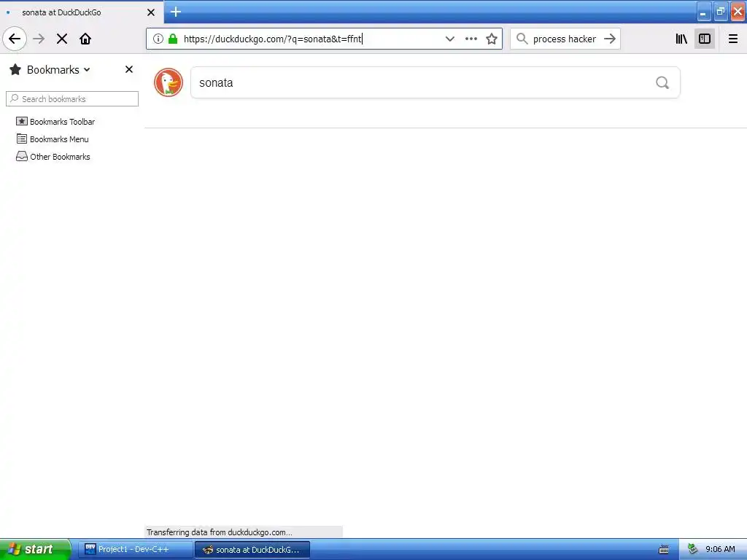The height and width of the screenshot is (560, 747).
Task: Click the process hacker search field
Action: point(565,39)
